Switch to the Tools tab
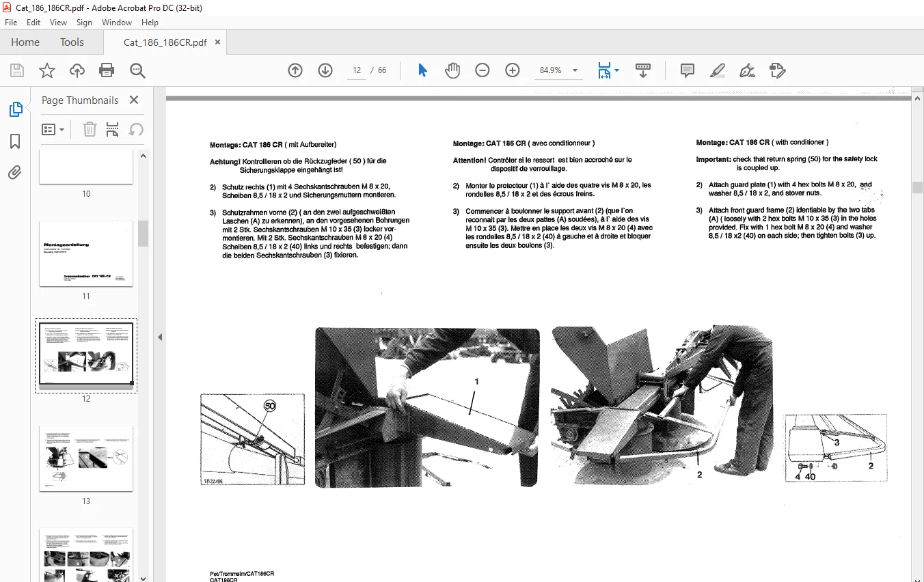The height and width of the screenshot is (582, 924). point(72,42)
